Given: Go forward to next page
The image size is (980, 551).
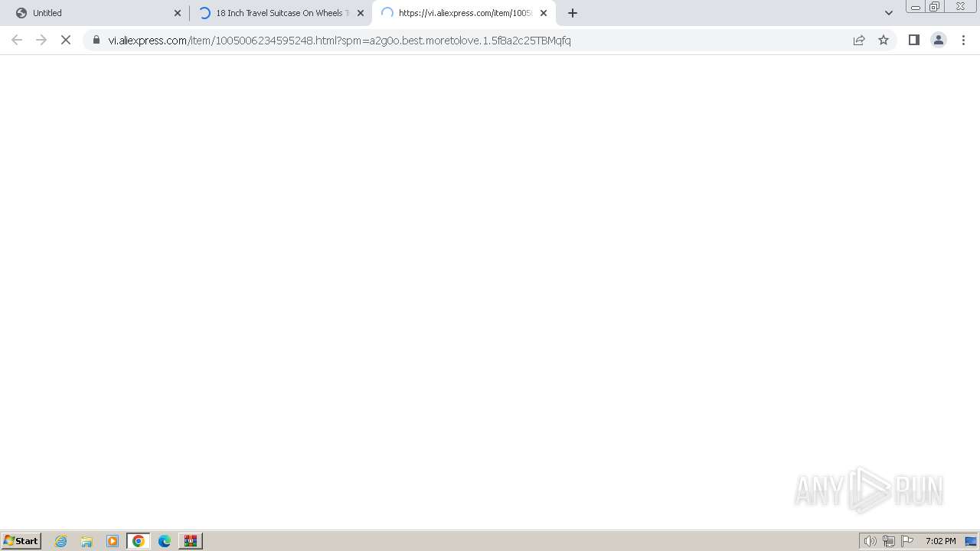Looking at the screenshot, I should 41,40.
